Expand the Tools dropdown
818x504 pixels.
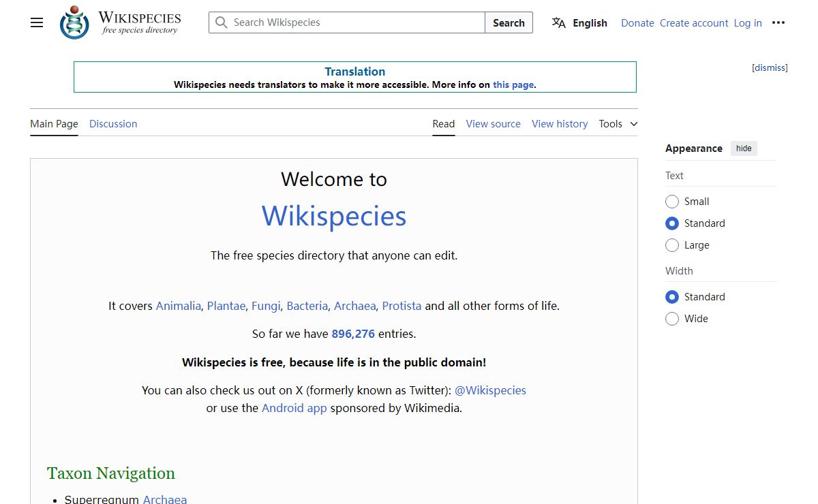(618, 124)
